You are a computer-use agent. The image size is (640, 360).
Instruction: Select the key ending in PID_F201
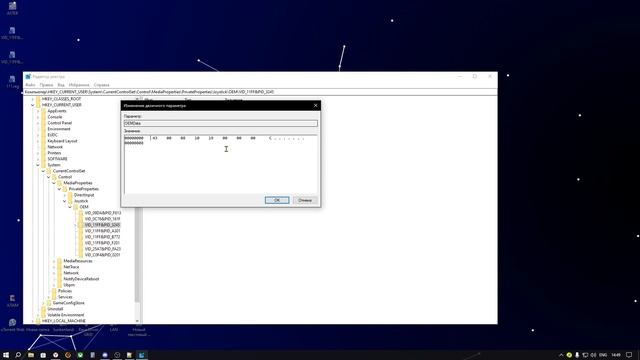click(102, 243)
